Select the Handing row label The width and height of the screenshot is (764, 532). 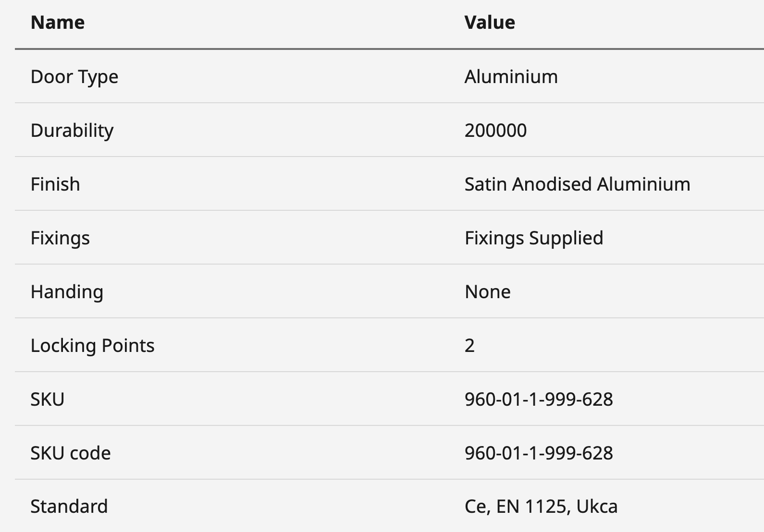pyautogui.click(x=67, y=292)
